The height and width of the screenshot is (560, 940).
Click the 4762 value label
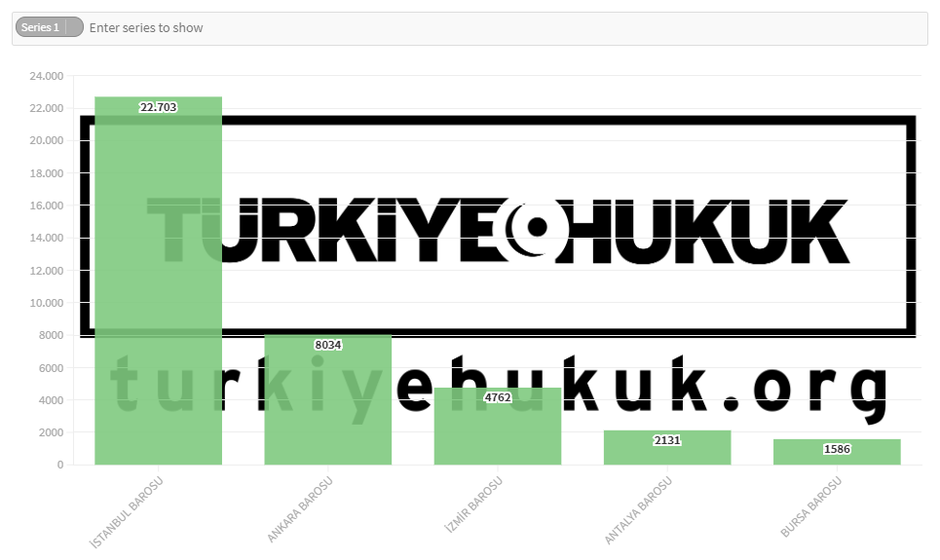(x=498, y=397)
